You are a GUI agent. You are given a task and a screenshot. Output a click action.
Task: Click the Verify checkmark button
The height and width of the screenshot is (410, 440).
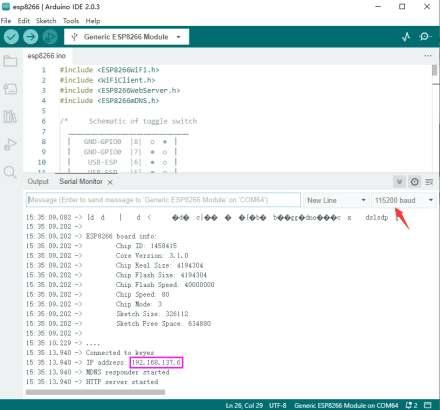click(11, 37)
